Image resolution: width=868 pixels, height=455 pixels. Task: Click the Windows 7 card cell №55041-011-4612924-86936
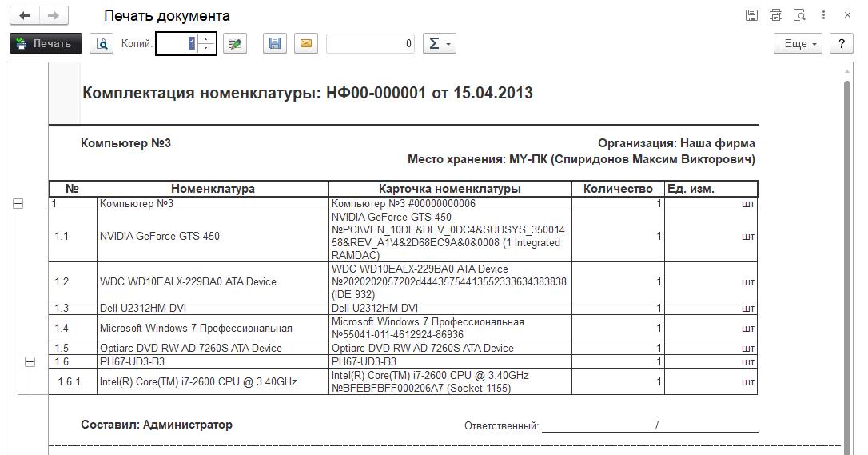(450, 328)
